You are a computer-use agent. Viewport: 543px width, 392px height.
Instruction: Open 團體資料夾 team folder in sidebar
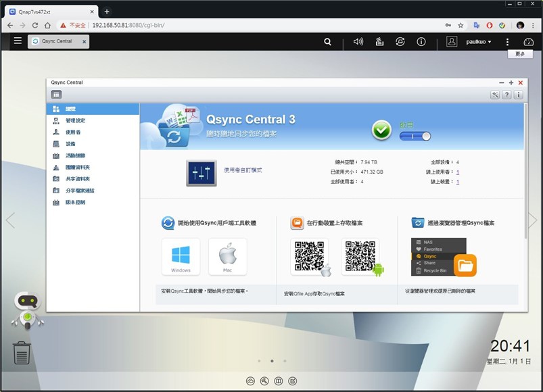[93, 168]
